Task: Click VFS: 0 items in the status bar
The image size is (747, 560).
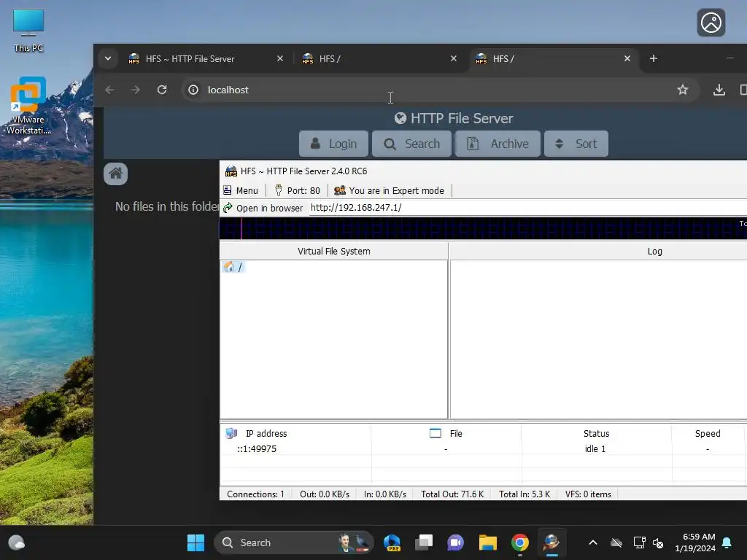Action: pyautogui.click(x=588, y=494)
